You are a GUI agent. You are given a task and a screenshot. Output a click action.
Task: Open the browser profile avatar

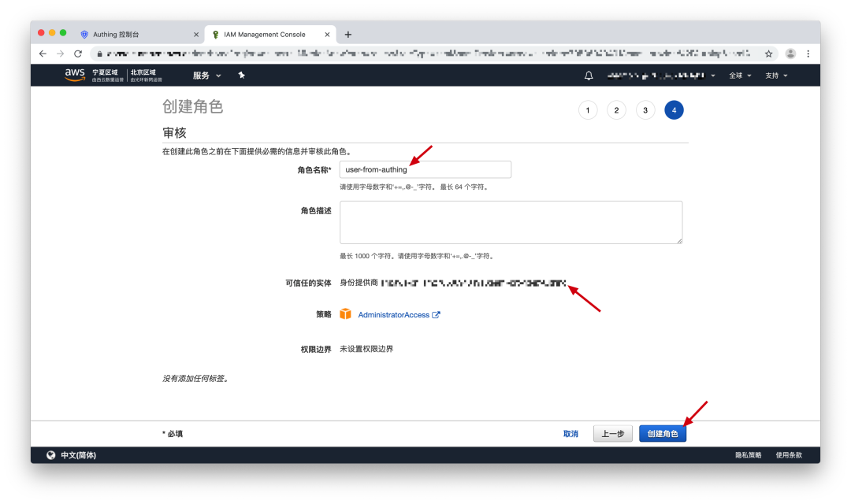(790, 54)
